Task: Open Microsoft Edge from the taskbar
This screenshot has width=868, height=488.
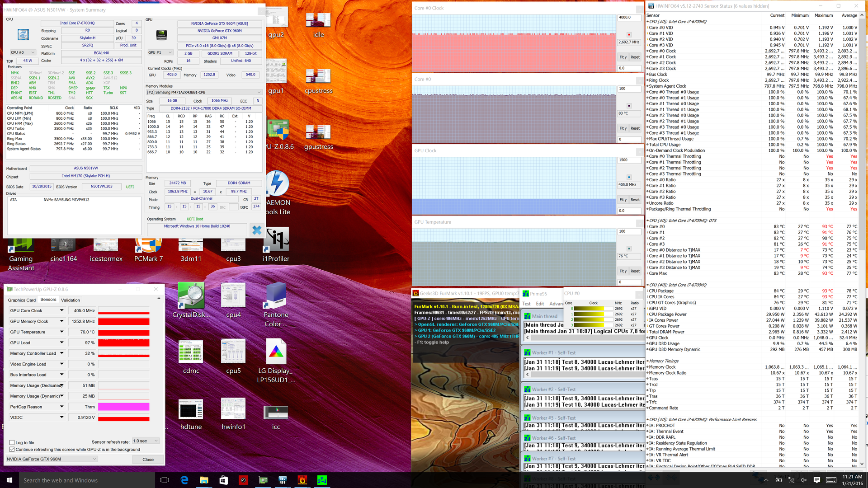Action: (x=184, y=480)
